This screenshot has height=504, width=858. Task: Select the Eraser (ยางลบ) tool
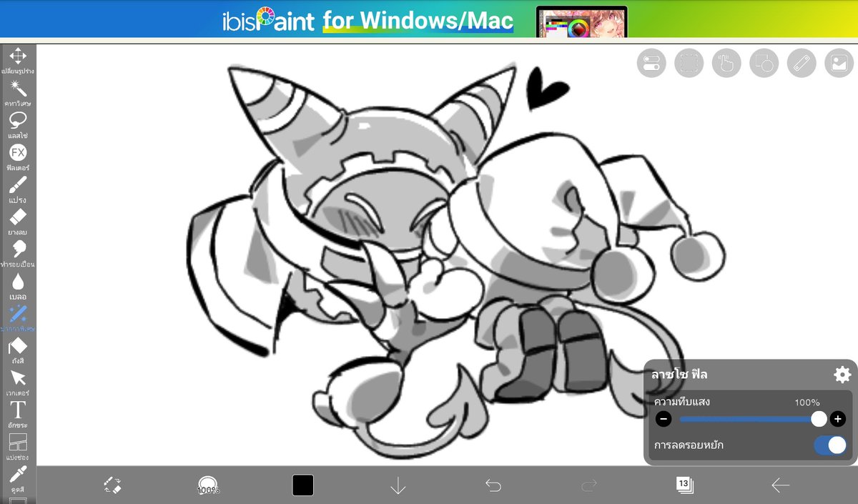pyautogui.click(x=18, y=222)
